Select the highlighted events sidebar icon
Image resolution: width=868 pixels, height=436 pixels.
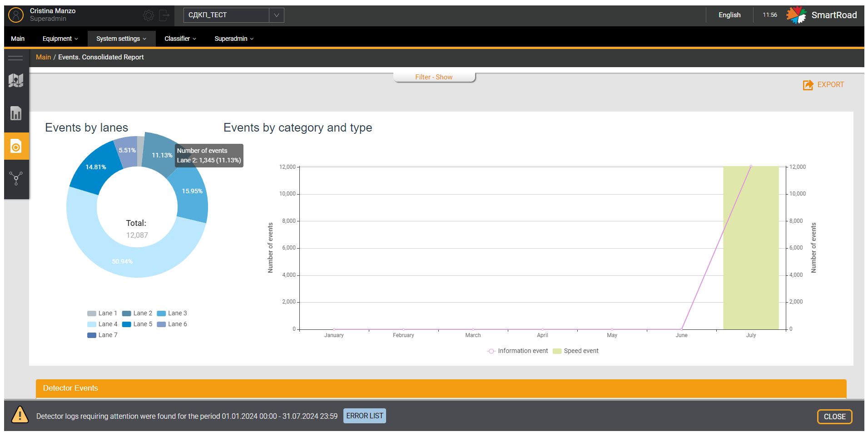coord(16,146)
